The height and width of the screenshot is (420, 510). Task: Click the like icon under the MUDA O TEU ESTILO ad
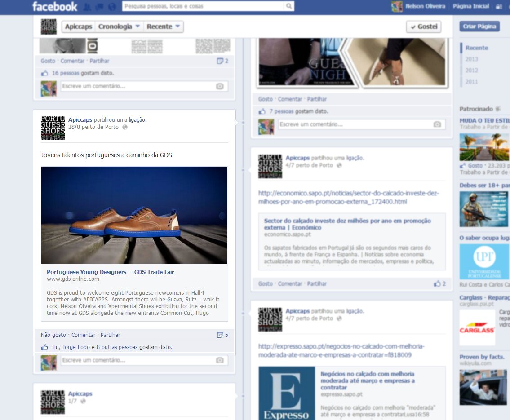pyautogui.click(x=462, y=166)
